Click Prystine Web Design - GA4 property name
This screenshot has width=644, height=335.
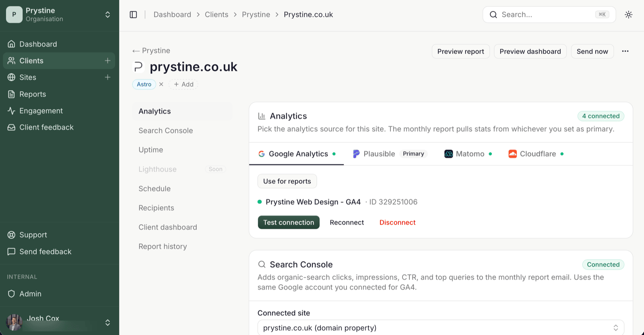coord(313,202)
